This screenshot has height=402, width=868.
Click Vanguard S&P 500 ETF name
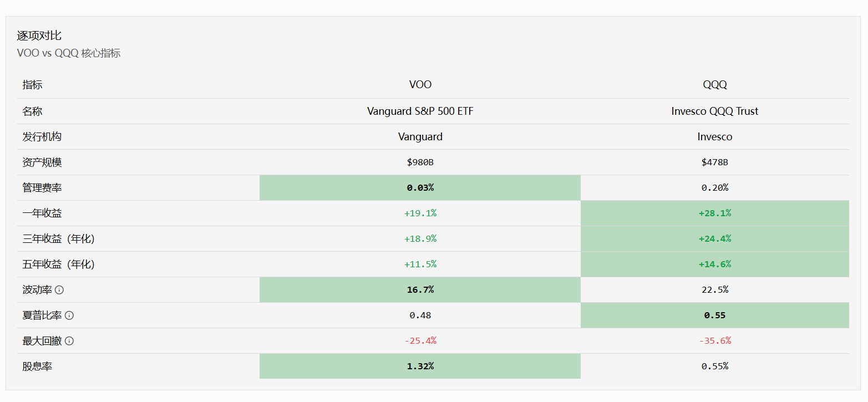pos(420,111)
